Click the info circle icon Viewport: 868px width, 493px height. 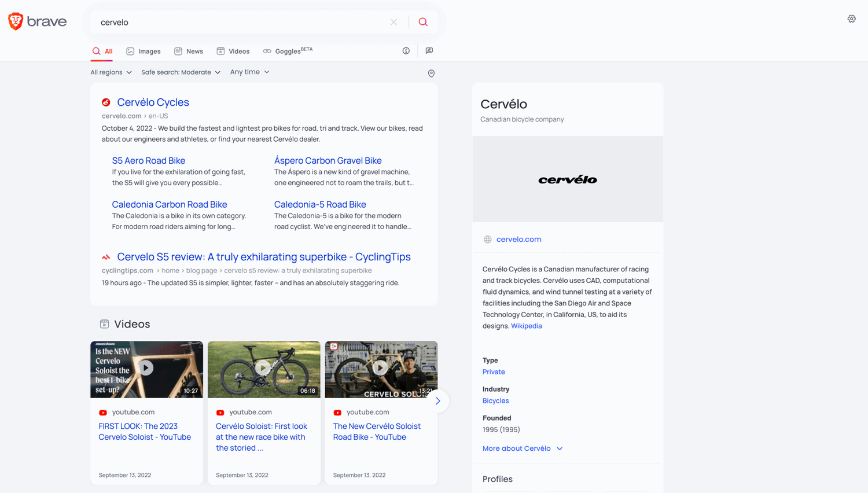click(x=406, y=51)
